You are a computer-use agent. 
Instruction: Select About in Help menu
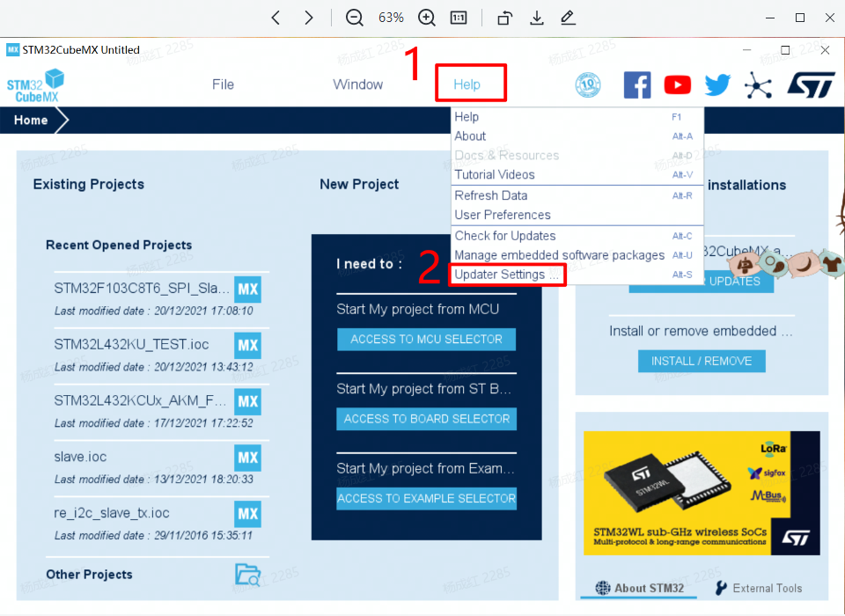tap(577, 136)
